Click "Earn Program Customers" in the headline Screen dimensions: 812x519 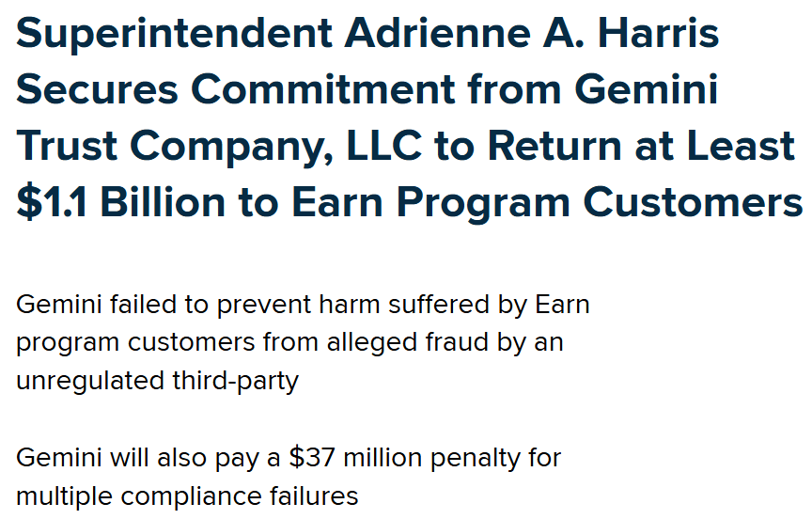(x=547, y=202)
